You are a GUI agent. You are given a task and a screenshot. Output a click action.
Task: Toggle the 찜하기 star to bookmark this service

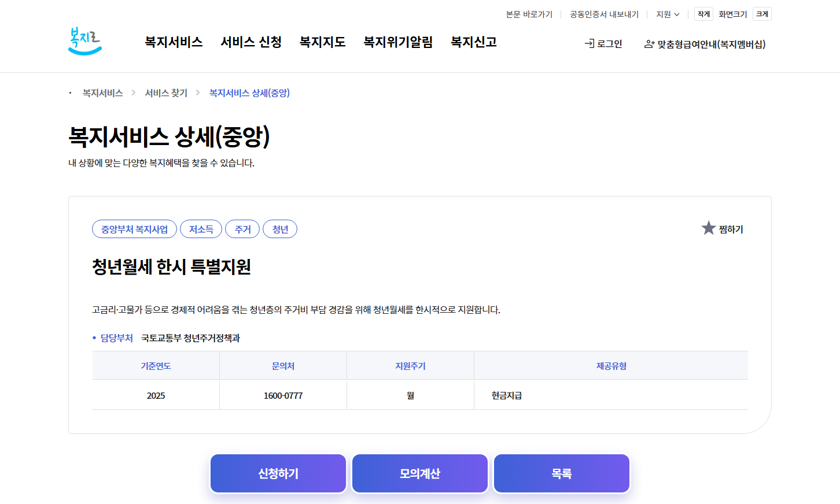coord(708,228)
